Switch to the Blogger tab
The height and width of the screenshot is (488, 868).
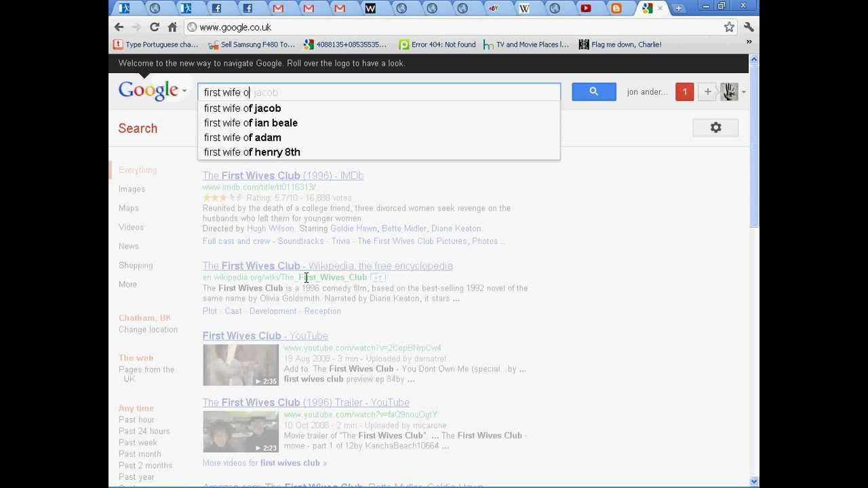pos(616,8)
